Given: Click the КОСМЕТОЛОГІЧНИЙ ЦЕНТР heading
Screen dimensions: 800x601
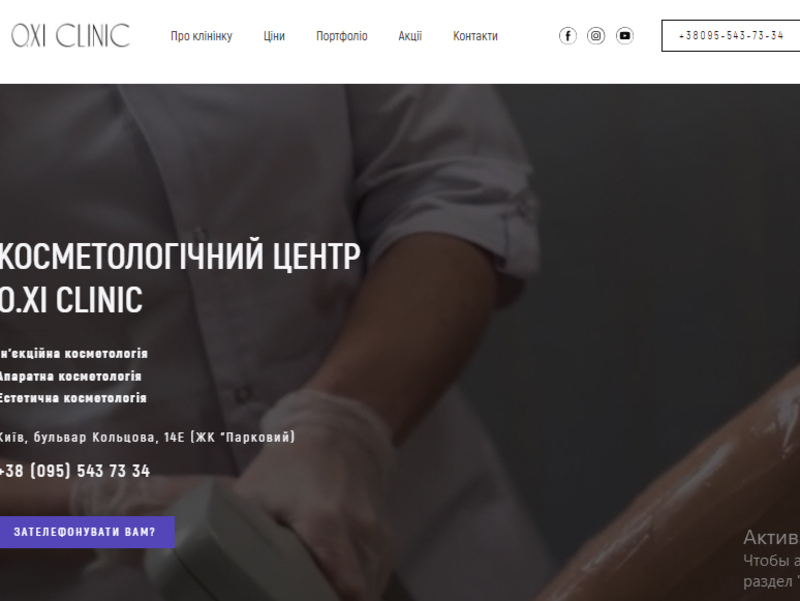Looking at the screenshot, I should coord(180,255).
